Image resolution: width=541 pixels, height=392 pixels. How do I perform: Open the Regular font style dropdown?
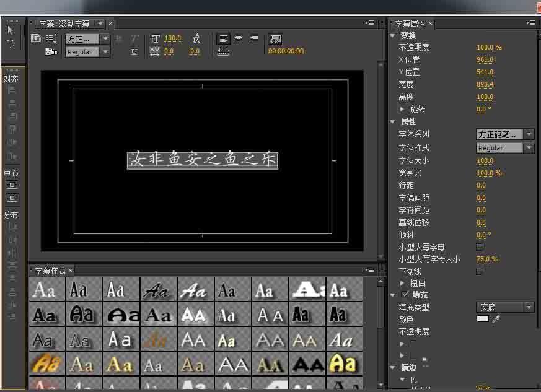[529, 147]
